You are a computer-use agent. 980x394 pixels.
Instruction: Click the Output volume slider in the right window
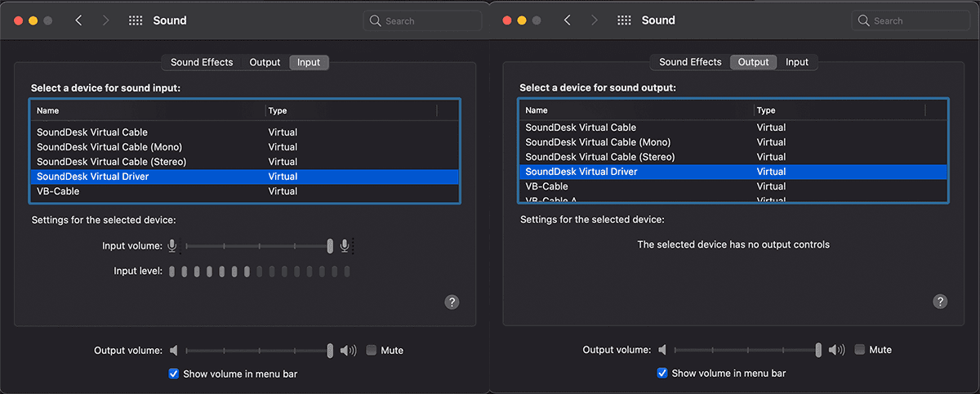818,350
